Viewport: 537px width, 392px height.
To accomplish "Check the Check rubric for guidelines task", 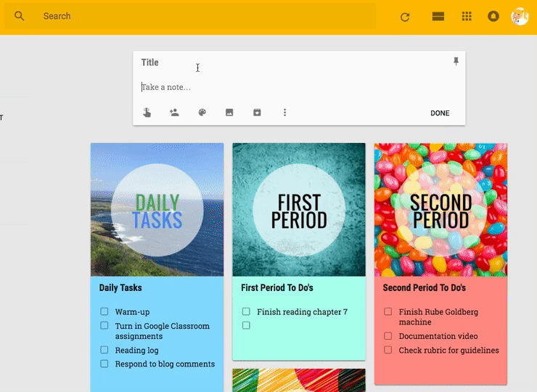I will click(388, 350).
